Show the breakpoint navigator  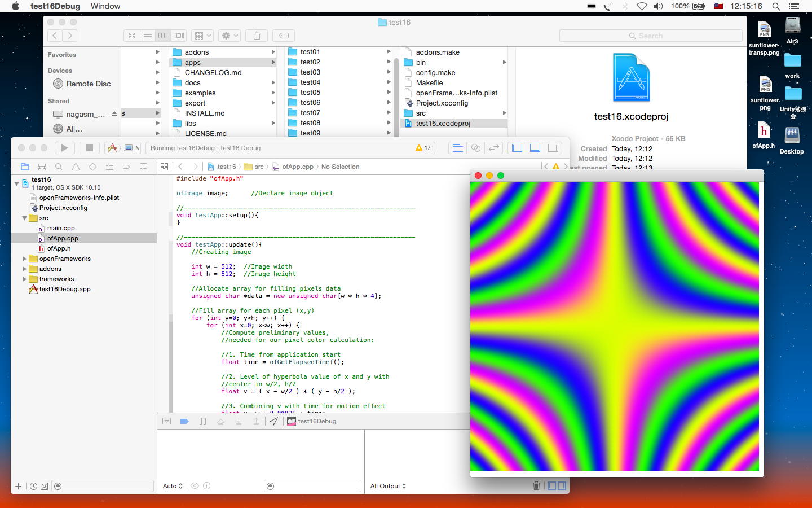tap(126, 167)
